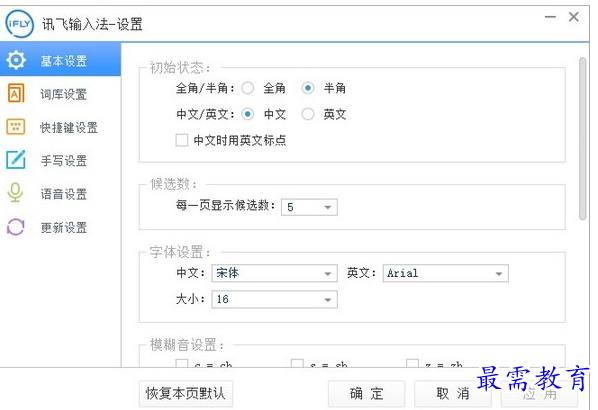Switch to 词库设置 tab

[x=60, y=94]
